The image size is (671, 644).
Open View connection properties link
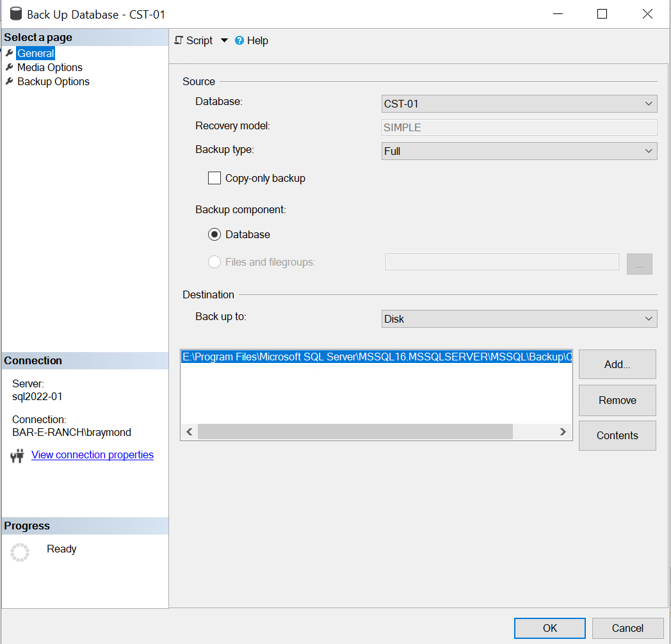92,455
